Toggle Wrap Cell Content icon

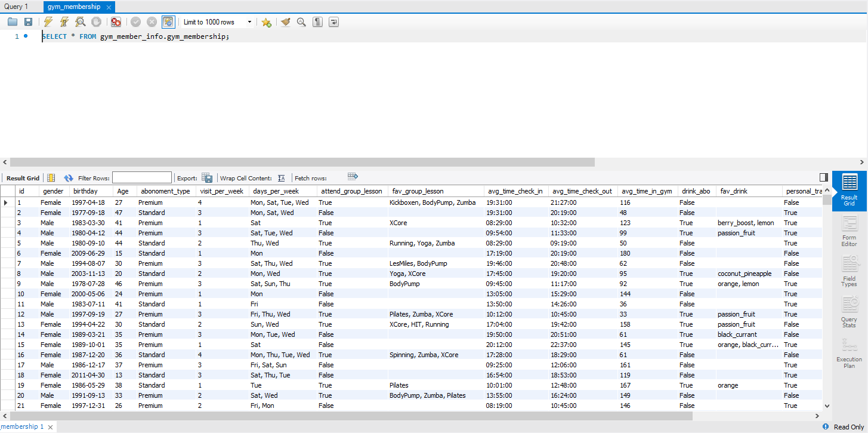(x=282, y=178)
